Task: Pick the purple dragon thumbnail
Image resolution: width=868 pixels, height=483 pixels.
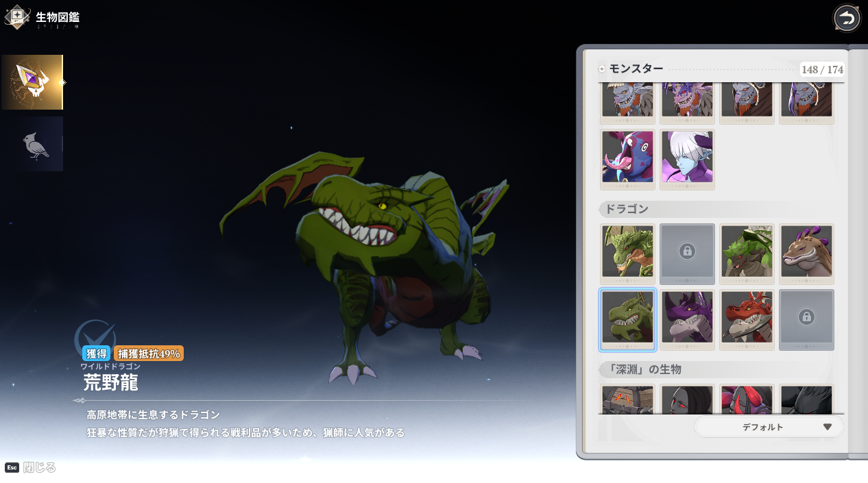Action: pos(687,318)
